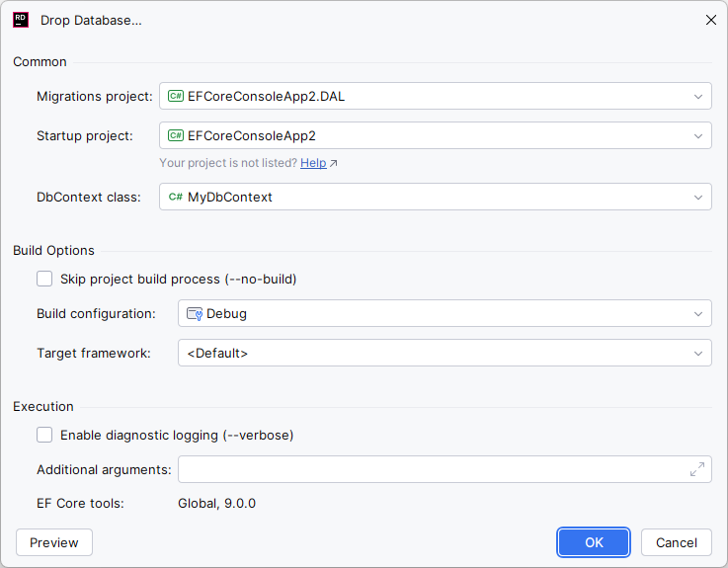Expand the Target framework dropdown
This screenshot has width=728, height=568.
tap(698, 353)
